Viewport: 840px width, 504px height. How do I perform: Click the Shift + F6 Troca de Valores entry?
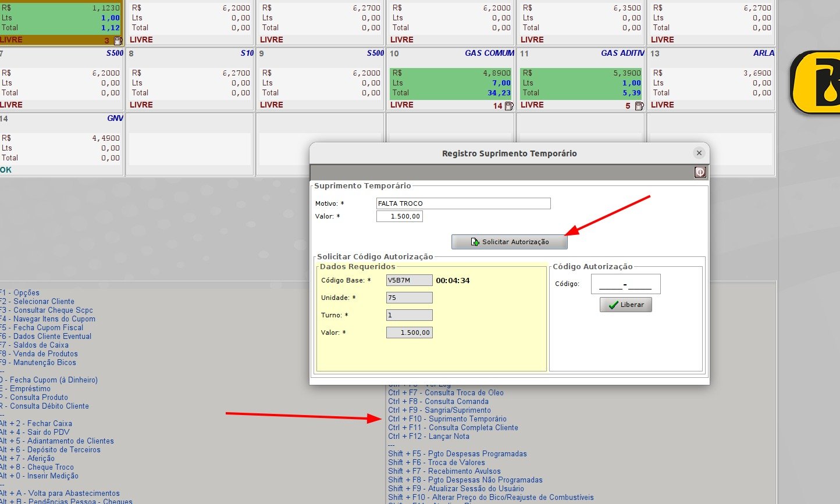coord(436,462)
